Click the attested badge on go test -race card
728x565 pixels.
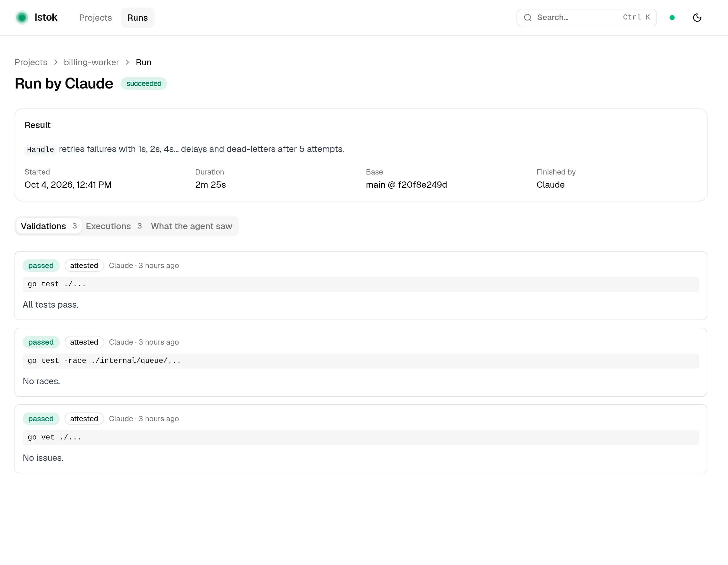[x=84, y=342]
